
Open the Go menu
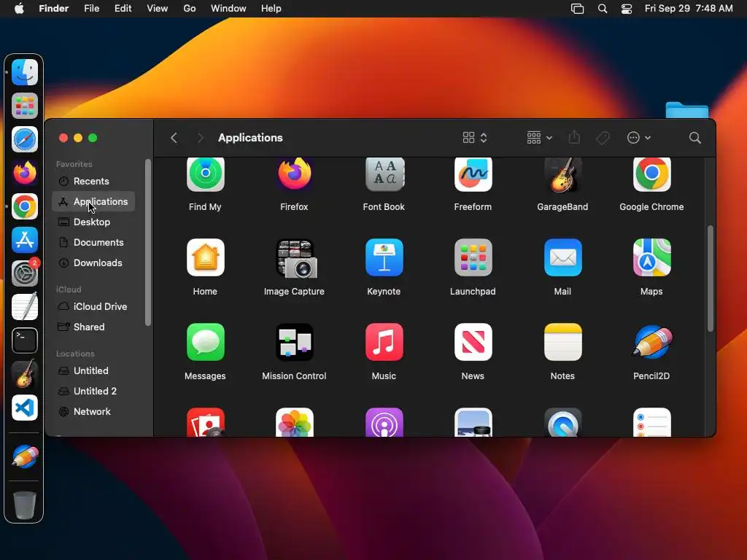190,9
